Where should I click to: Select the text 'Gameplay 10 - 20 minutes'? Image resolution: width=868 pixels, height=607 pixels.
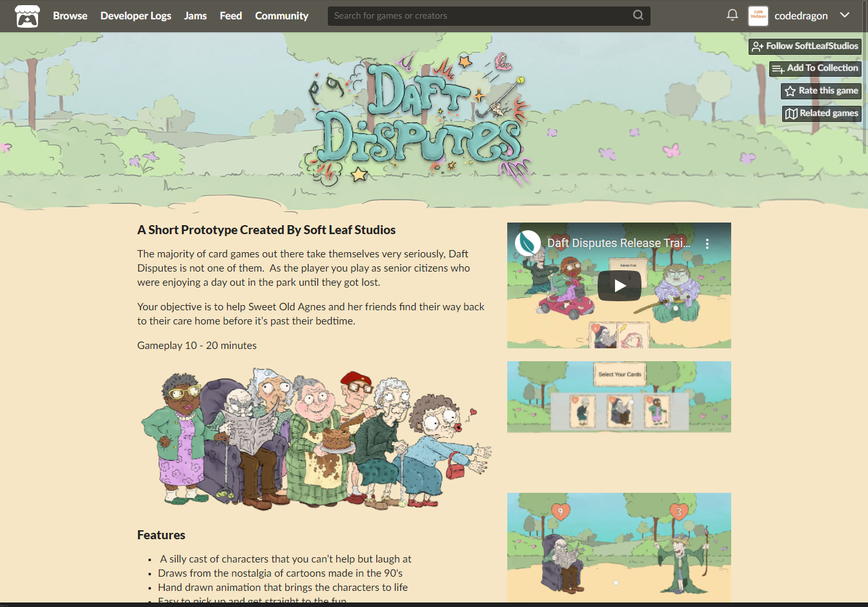(197, 345)
